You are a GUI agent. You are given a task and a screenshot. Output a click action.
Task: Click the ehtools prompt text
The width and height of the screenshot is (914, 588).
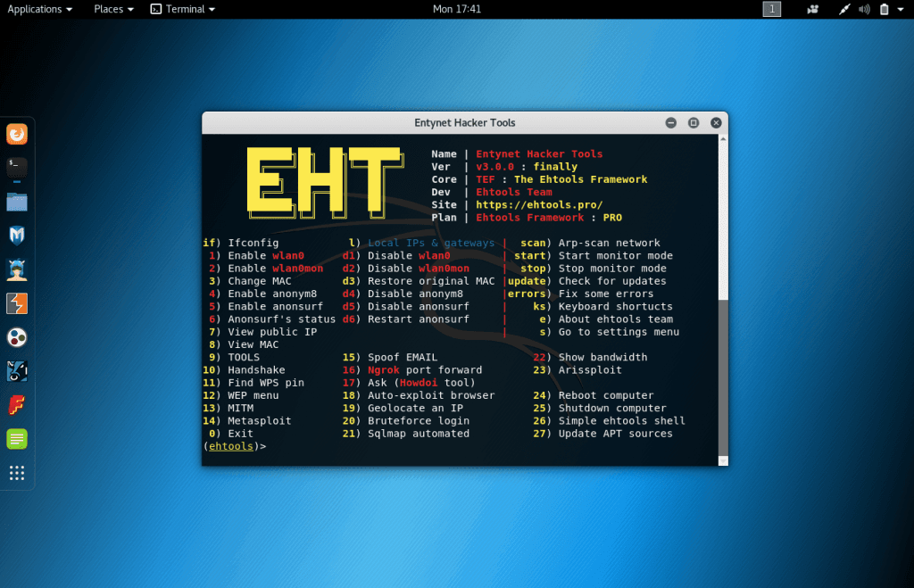[x=231, y=446]
